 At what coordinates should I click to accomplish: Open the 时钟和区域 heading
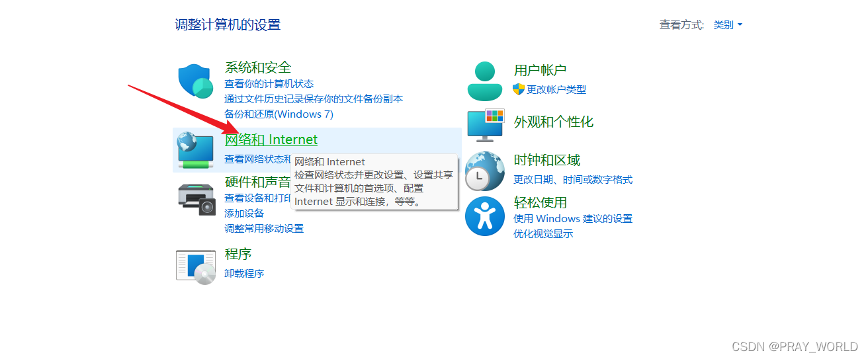pos(547,161)
